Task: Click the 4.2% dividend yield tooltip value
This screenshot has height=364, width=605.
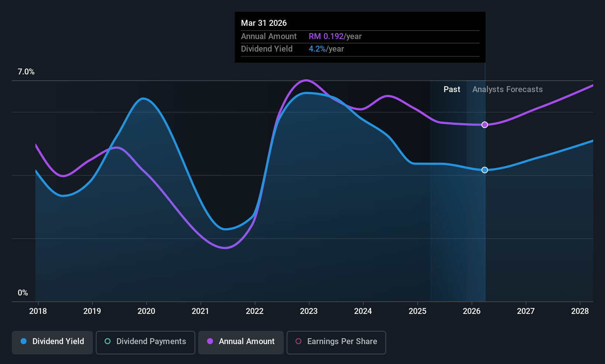Action: coord(317,49)
